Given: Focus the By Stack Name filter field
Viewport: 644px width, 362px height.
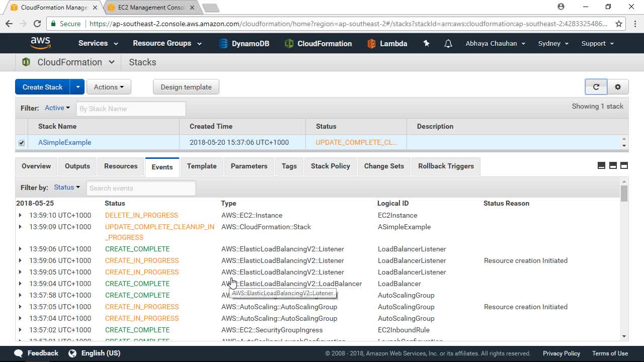Looking at the screenshot, I should (x=131, y=109).
